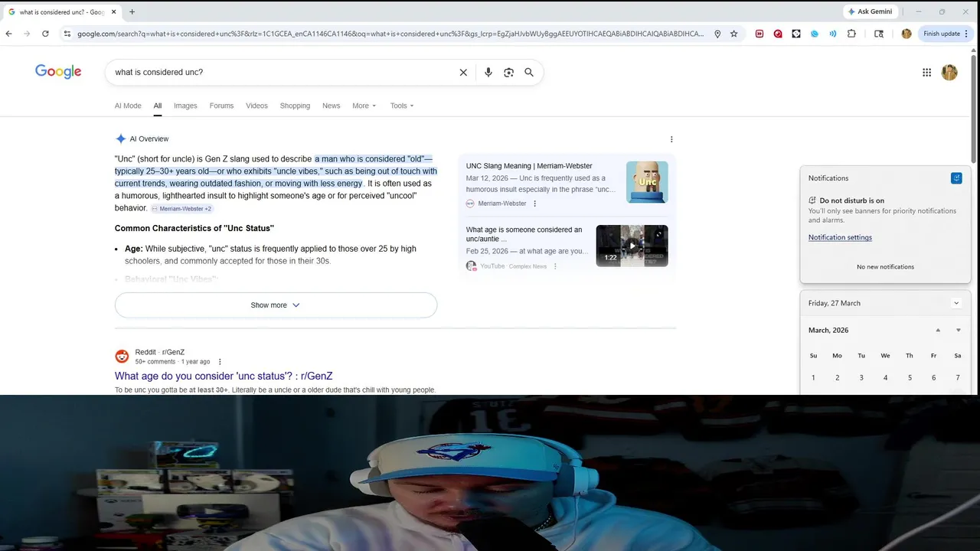Open options menu for the Reddit r/GenZ result

tap(220, 362)
